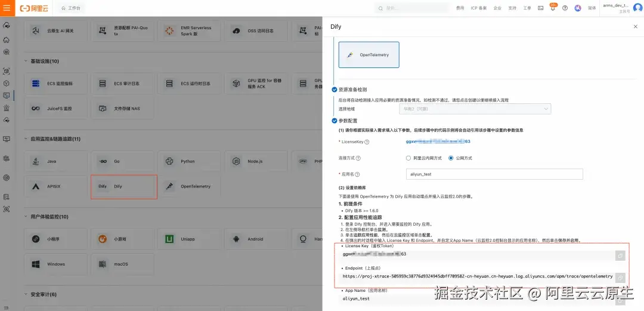Collapse the 安全审计(6) section

(26, 294)
